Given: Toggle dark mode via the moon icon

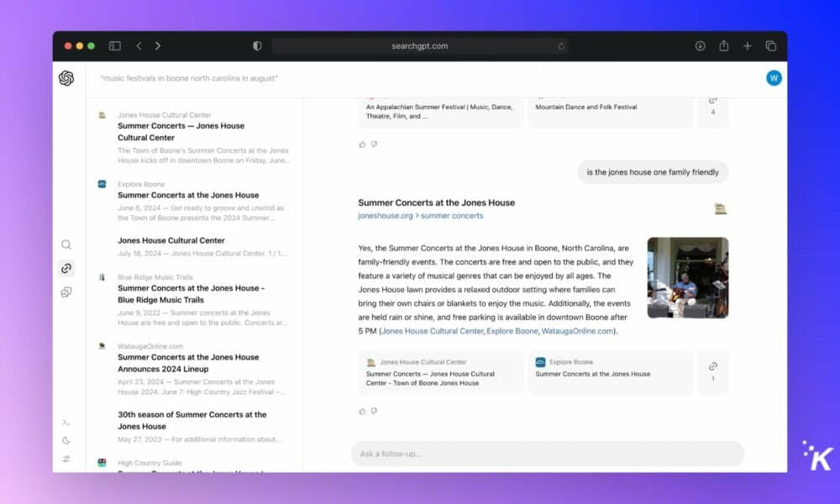Looking at the screenshot, I should tap(66, 440).
